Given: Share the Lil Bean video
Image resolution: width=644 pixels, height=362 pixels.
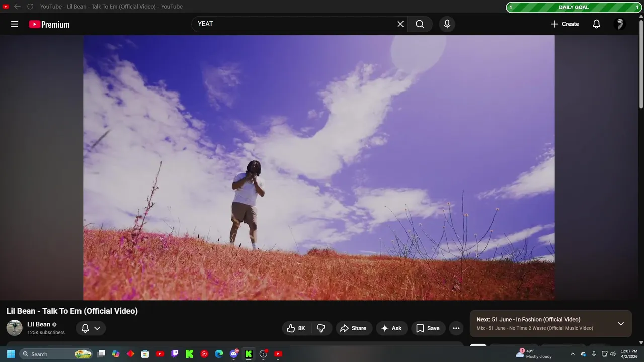Looking at the screenshot, I should coord(354,328).
